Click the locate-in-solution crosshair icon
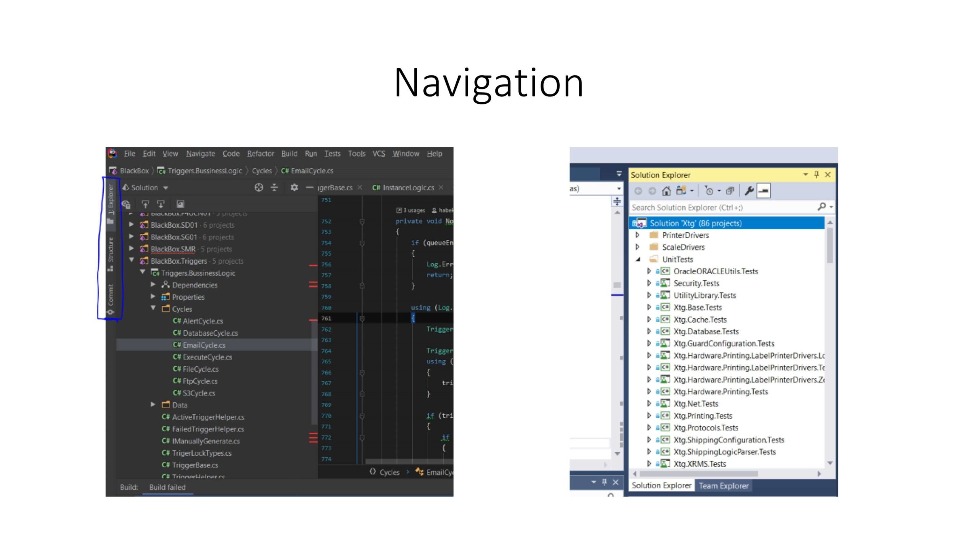This screenshot has width=980, height=551. (x=259, y=187)
